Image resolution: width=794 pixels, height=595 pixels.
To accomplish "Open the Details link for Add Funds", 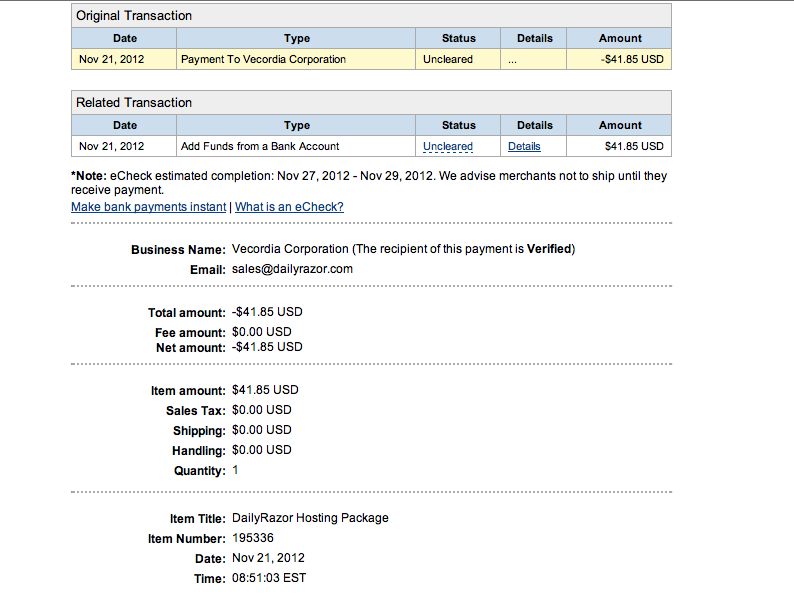I will coord(524,146).
